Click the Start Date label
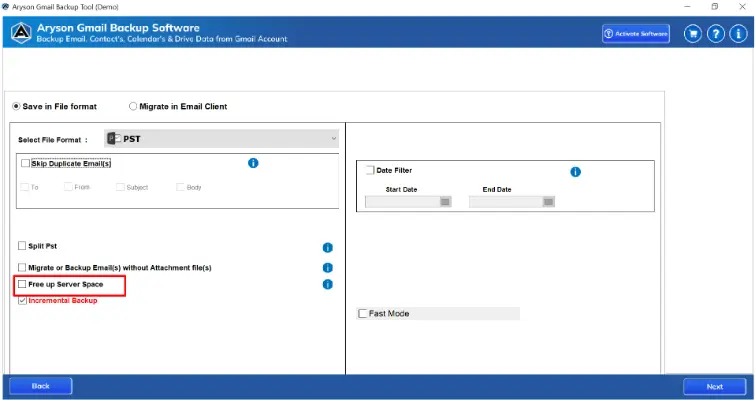 pos(401,190)
